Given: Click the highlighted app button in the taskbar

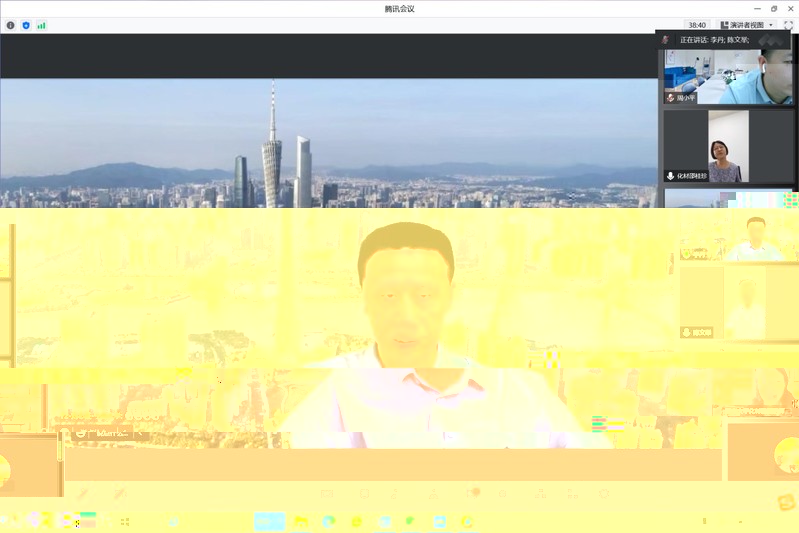Looking at the screenshot, I should [x=268, y=521].
